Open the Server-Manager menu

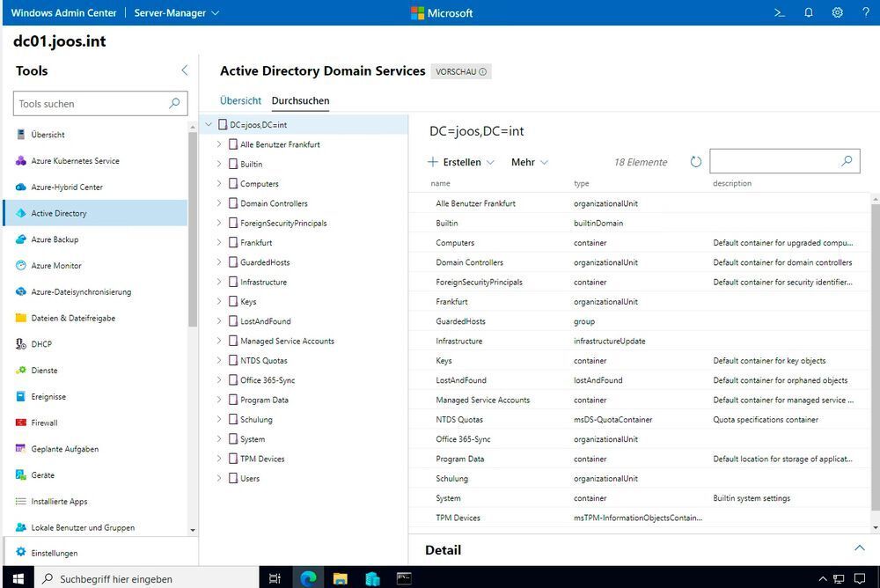click(170, 12)
